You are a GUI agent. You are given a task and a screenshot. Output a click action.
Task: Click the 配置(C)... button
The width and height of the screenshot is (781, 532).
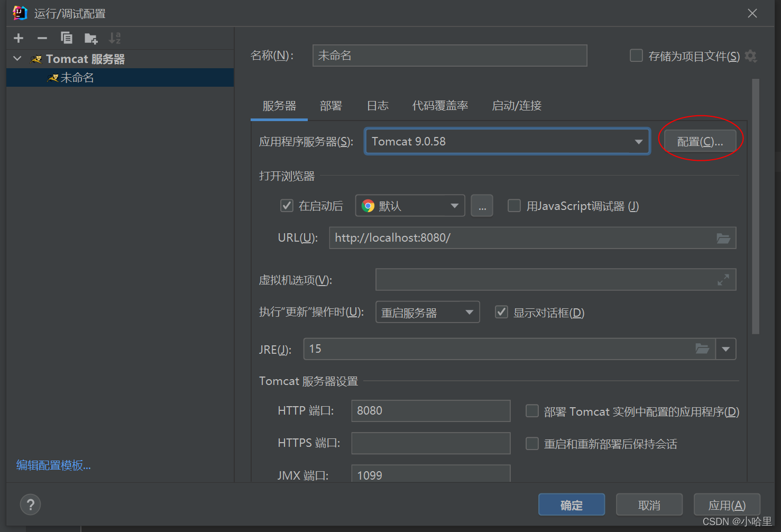(700, 141)
